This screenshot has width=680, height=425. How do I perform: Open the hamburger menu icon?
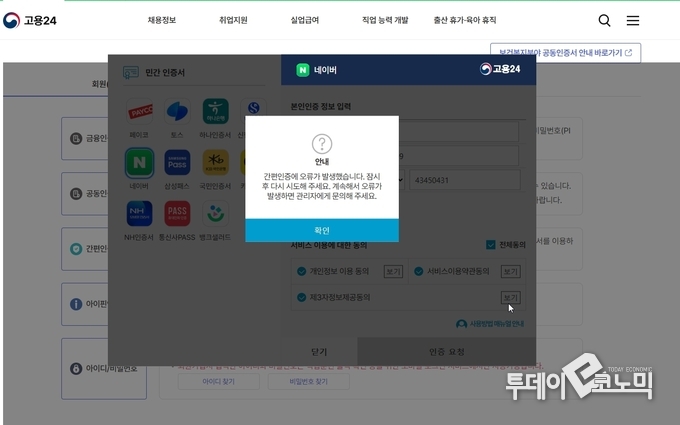[x=633, y=20]
